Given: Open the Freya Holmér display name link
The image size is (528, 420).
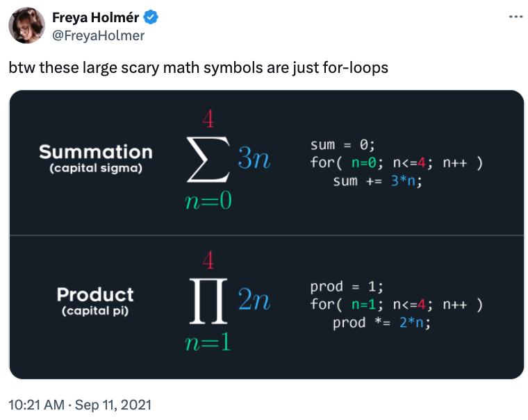Looking at the screenshot, I should [95, 18].
